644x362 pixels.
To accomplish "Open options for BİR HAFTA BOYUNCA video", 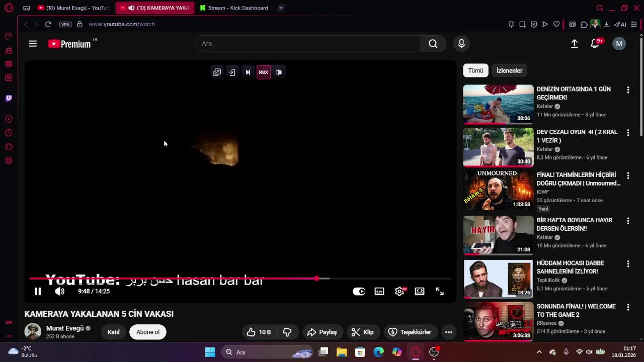I will pos(628,221).
